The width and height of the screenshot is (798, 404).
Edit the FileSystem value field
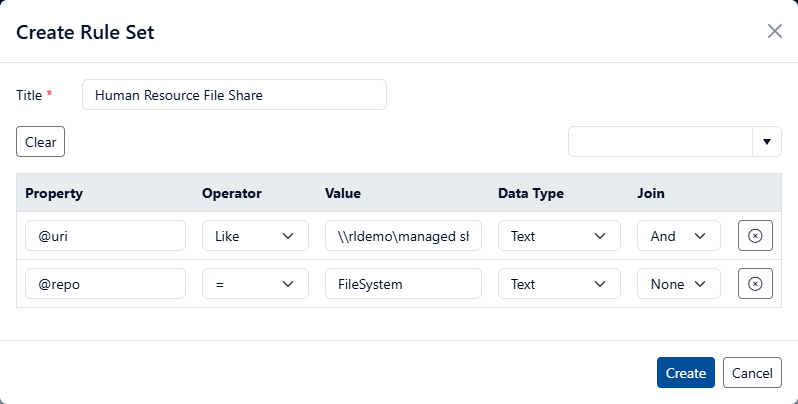[403, 284]
